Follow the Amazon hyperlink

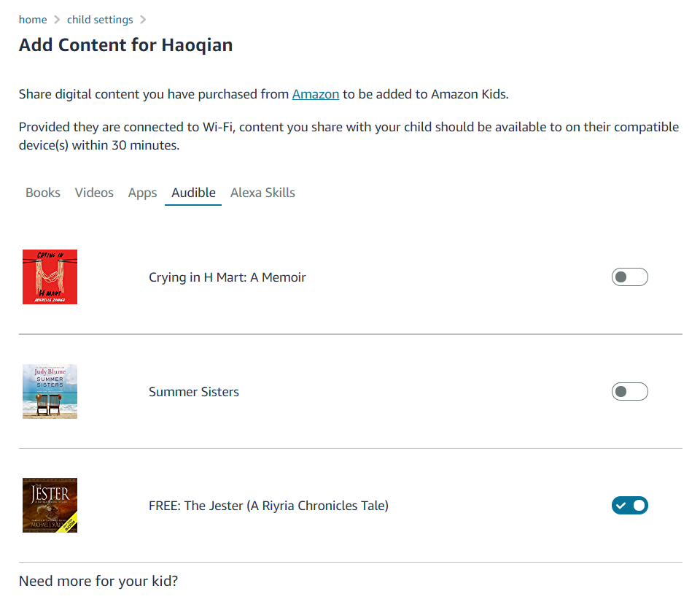316,94
